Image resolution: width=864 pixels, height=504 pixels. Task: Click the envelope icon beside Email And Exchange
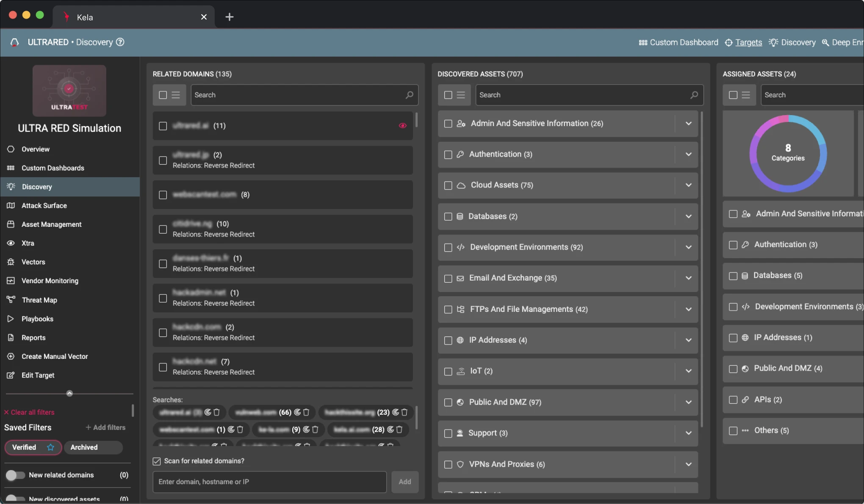click(460, 278)
